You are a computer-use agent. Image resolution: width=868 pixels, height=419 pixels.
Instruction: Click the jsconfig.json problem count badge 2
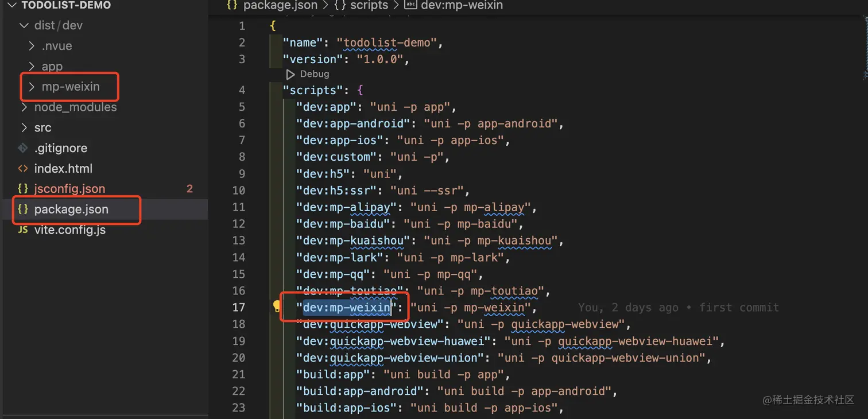(x=189, y=189)
